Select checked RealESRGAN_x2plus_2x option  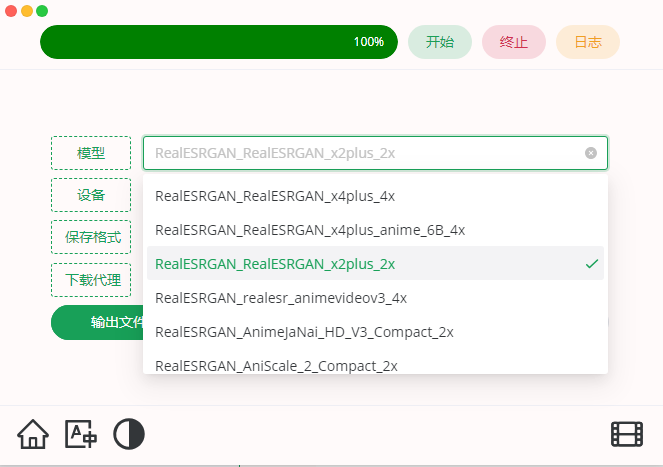click(275, 264)
